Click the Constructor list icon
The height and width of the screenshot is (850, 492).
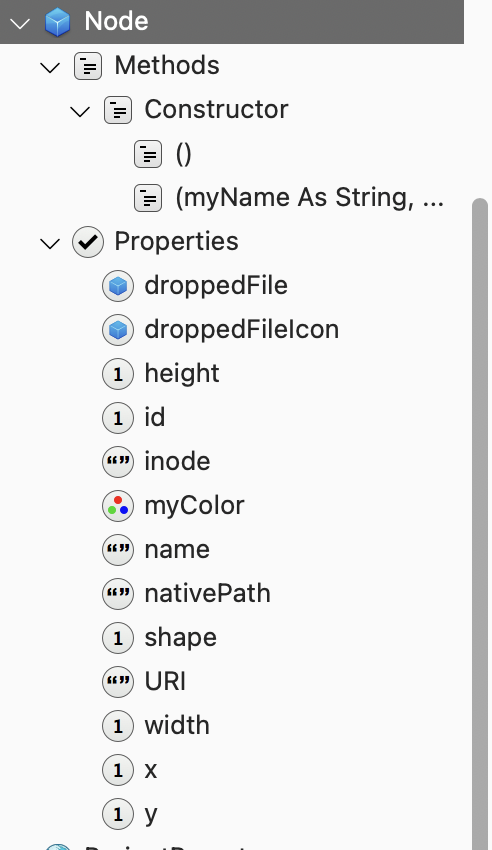pos(118,110)
